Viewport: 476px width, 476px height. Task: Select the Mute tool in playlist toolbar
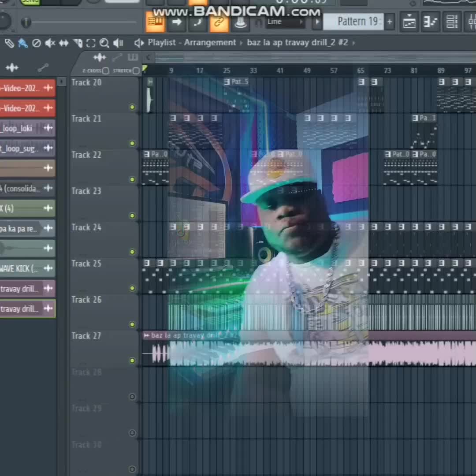(x=50, y=43)
